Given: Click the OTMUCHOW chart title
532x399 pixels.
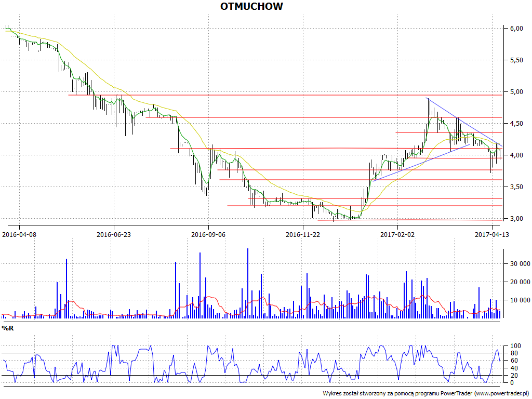Looking at the screenshot, I should (251, 6).
